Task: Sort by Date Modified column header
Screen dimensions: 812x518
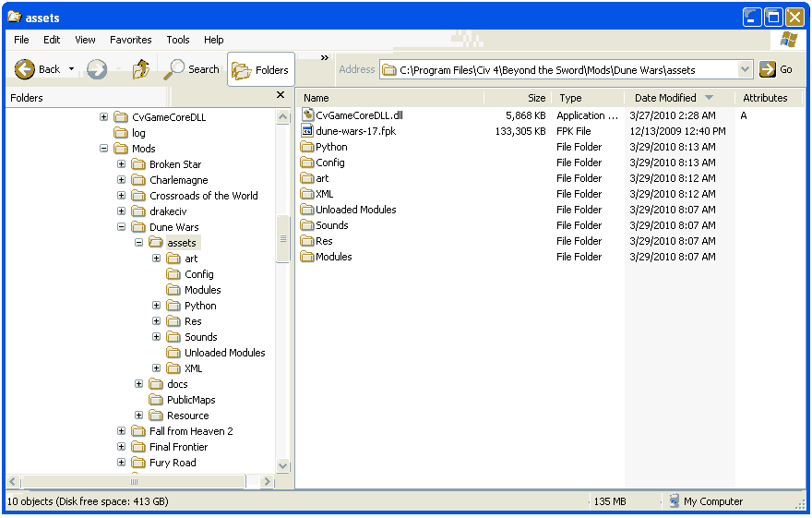Action: pos(679,98)
